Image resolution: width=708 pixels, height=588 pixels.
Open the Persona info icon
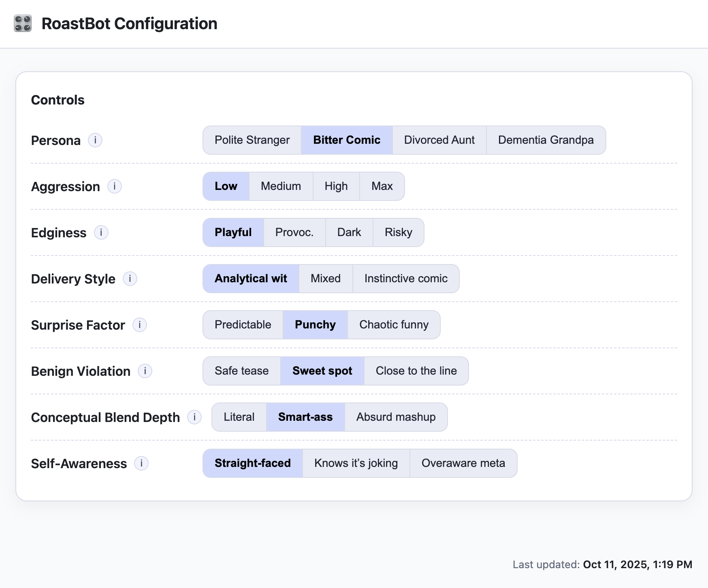[95, 140]
